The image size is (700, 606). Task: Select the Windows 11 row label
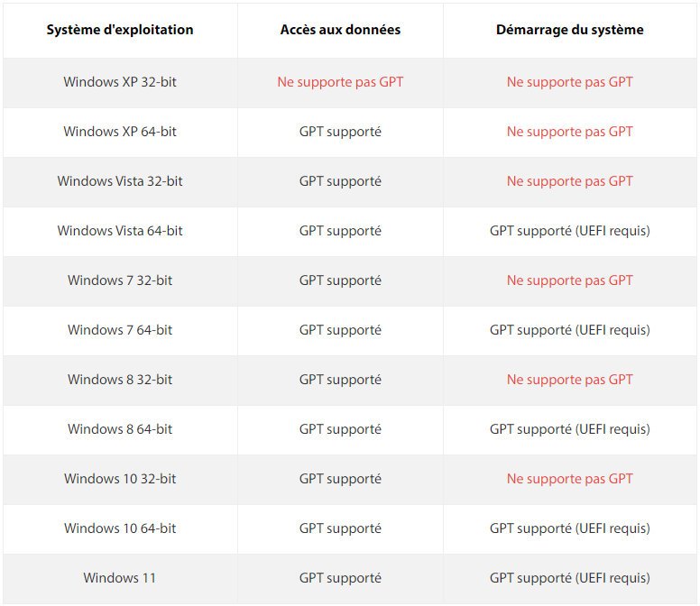point(120,578)
